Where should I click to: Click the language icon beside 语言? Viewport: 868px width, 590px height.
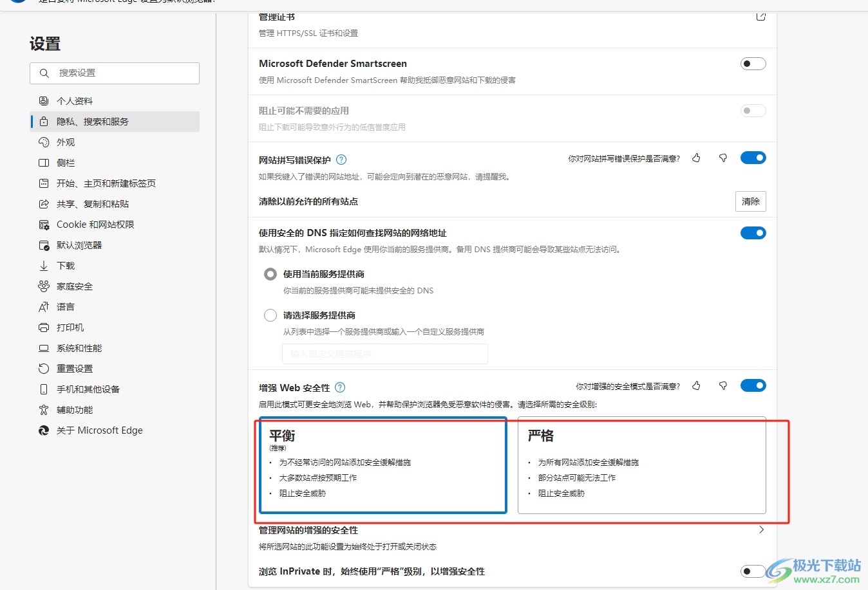[44, 307]
